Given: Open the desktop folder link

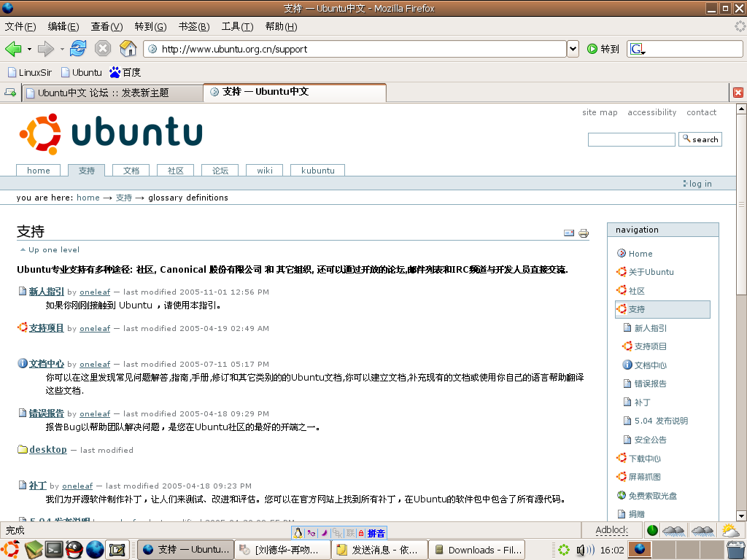Looking at the screenshot, I should point(48,449).
